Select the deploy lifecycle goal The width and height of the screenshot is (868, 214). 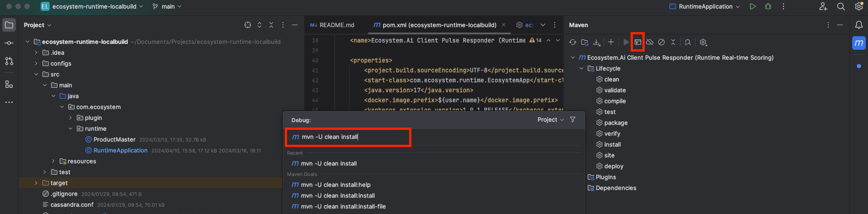point(613,166)
